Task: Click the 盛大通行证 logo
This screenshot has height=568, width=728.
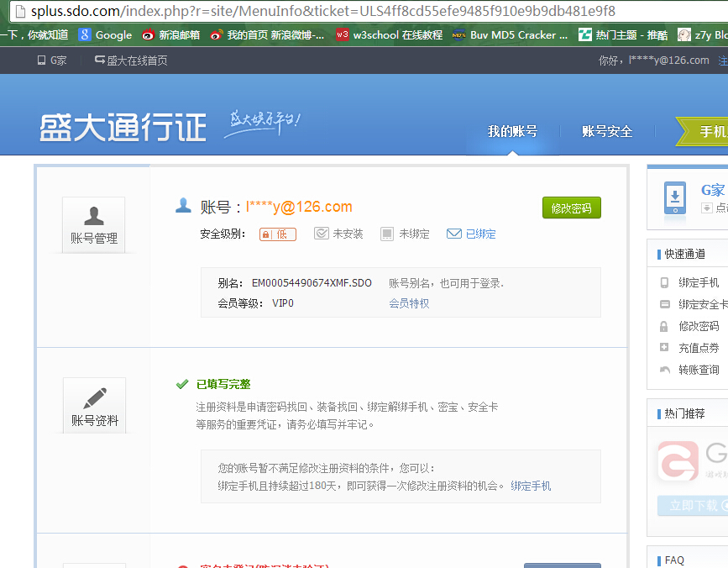Action: 123,127
